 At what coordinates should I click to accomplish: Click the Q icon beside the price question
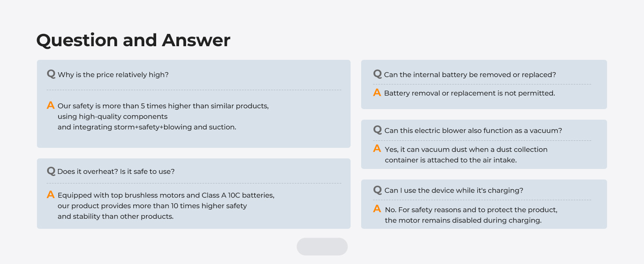coord(51,74)
